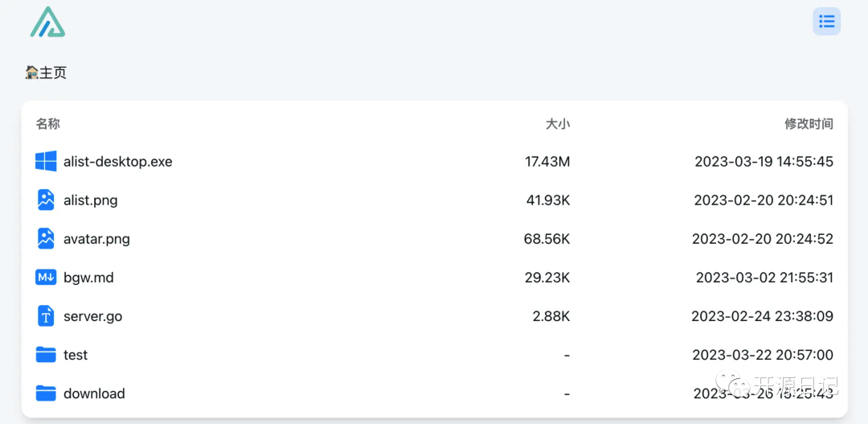Screen dimensions: 868x424
Task: Go to the 主页 breadcrumb
Action: [53, 73]
